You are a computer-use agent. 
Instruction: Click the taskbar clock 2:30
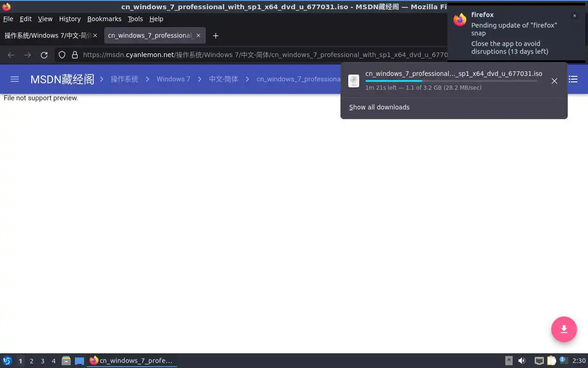point(579,361)
